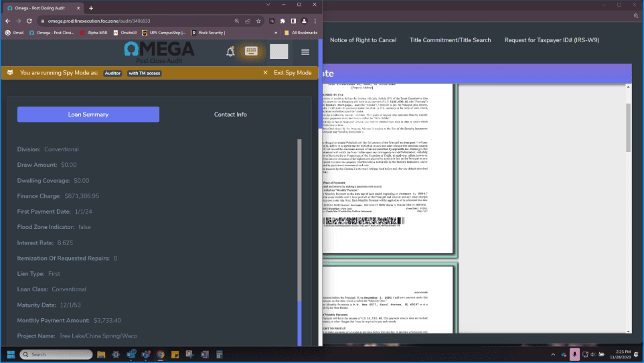Viewport: 644px width, 363px height.
Task: Switch to the Contact Info tab
Action: tap(230, 115)
